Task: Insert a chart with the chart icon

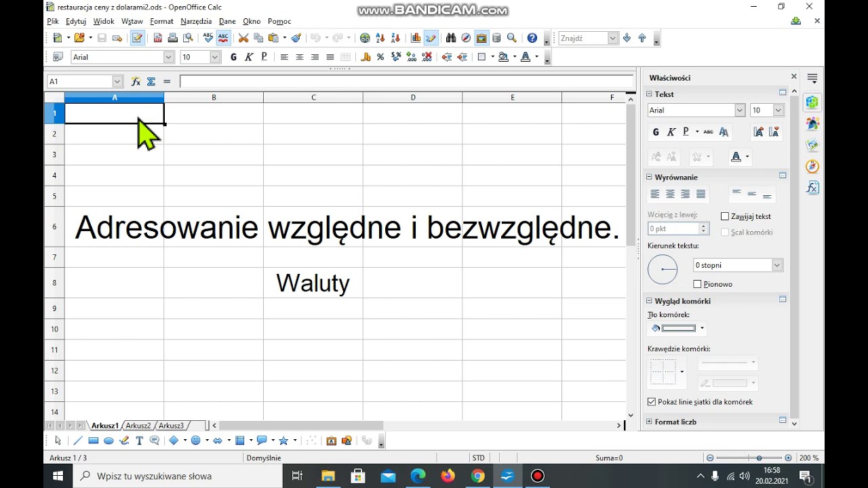Action: (x=415, y=38)
